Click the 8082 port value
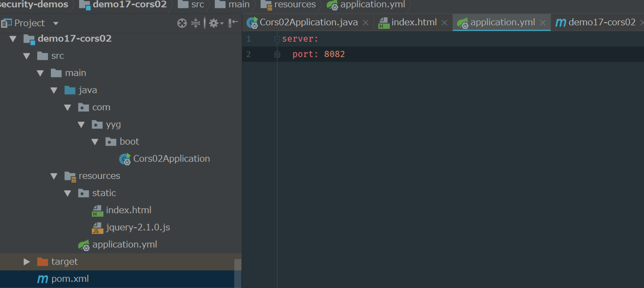This screenshot has width=644, height=288. [x=334, y=54]
